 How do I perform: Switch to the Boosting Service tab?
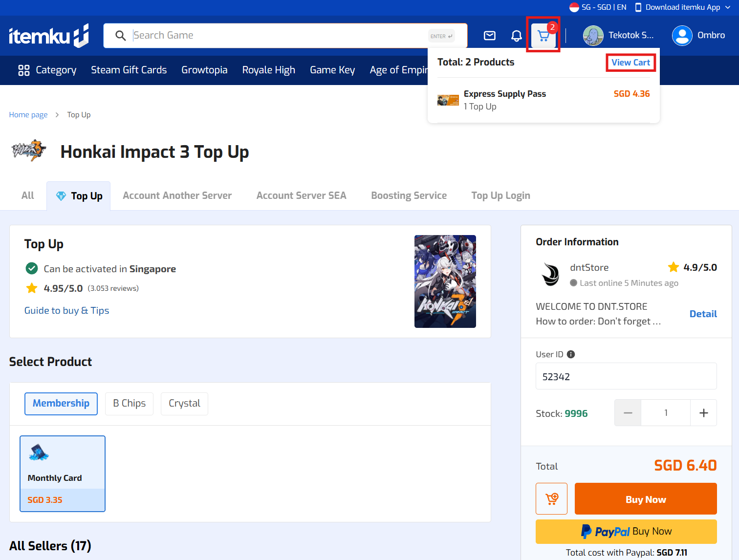(409, 195)
